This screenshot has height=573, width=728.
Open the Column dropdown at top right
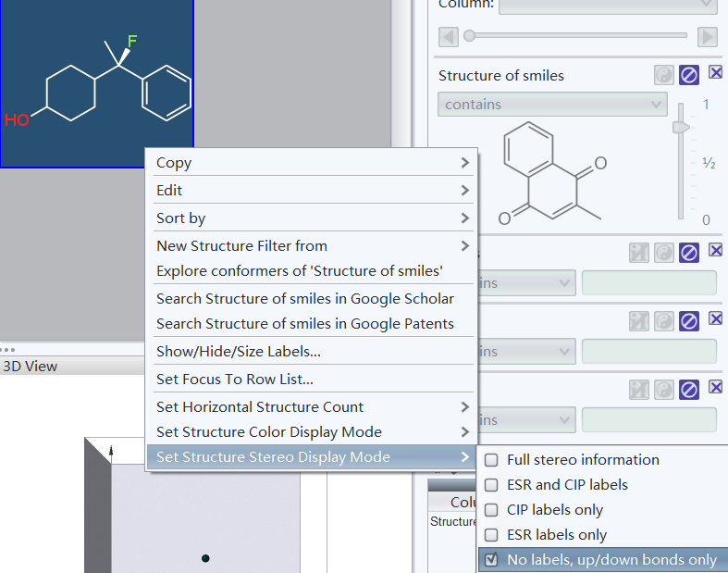(608, 5)
